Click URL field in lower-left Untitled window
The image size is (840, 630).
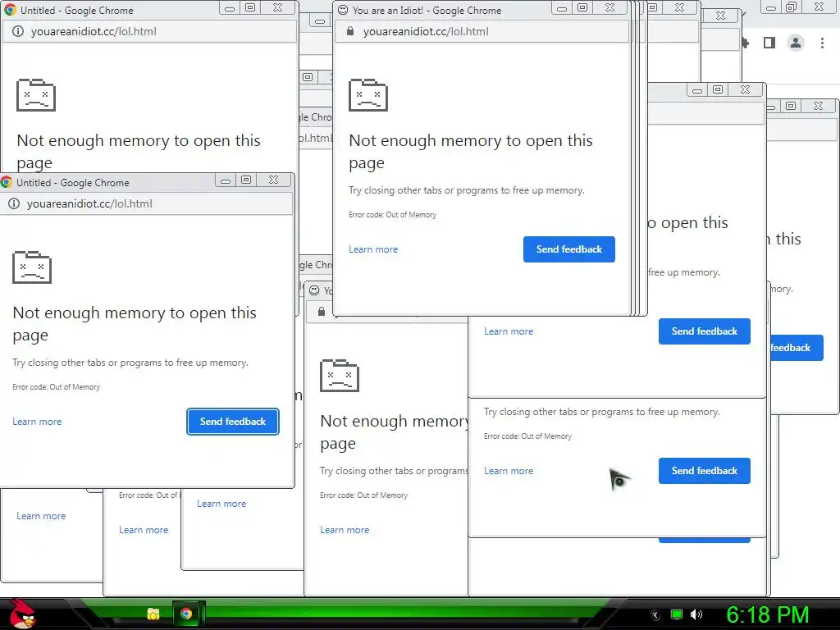[146, 203]
